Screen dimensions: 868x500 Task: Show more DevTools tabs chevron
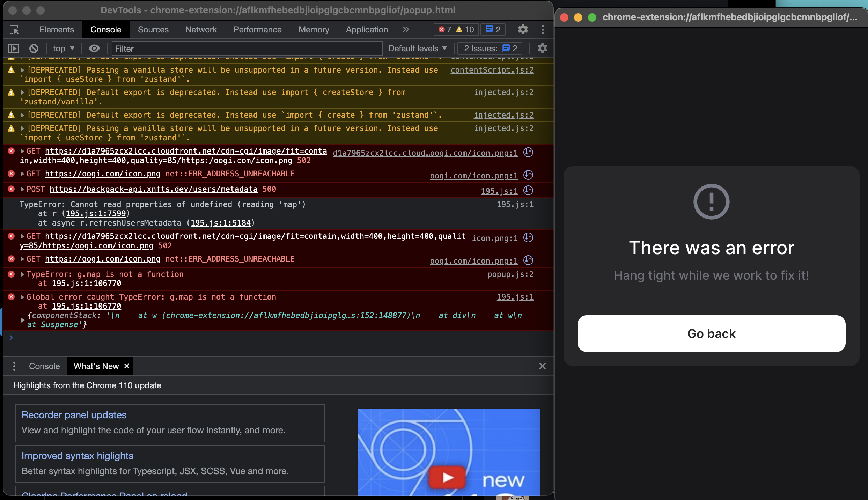point(406,30)
